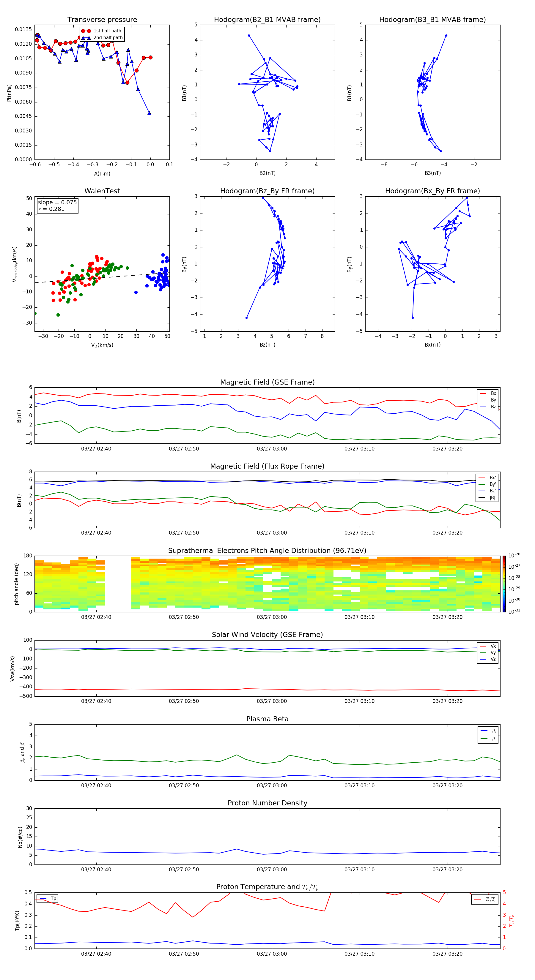Image resolution: width=535 pixels, height=980 pixels.
Task: Click the 'Hodogram(B2_B1 MVAB frame)' title
Action: 267,20
